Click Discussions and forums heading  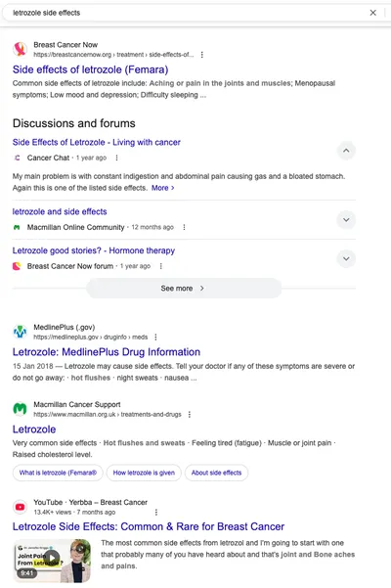(73, 123)
